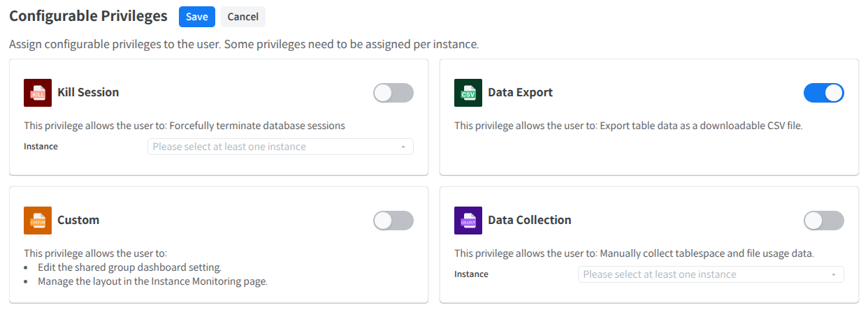
Task: Click the Custom card title text
Action: (78, 220)
